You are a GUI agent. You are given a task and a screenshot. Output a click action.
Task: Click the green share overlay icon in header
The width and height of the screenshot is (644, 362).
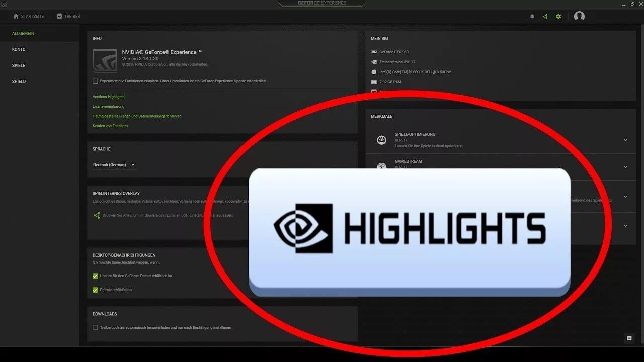click(545, 17)
